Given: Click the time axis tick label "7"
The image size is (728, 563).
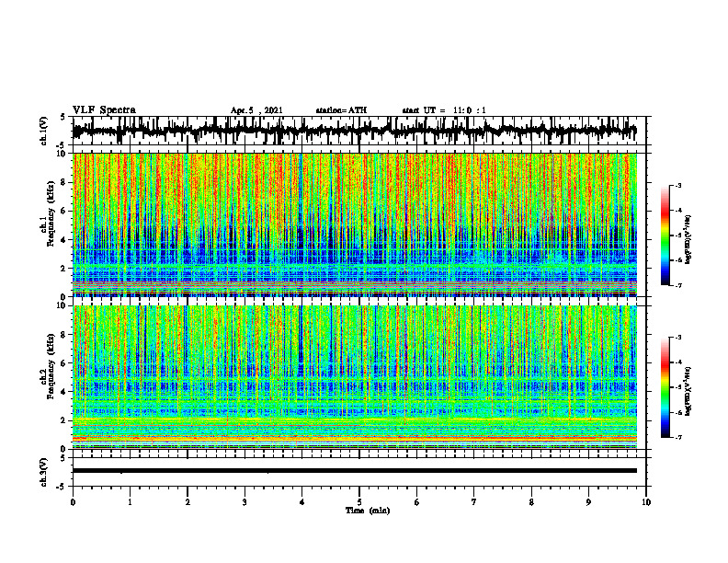Looking at the screenshot, I should (x=474, y=502).
